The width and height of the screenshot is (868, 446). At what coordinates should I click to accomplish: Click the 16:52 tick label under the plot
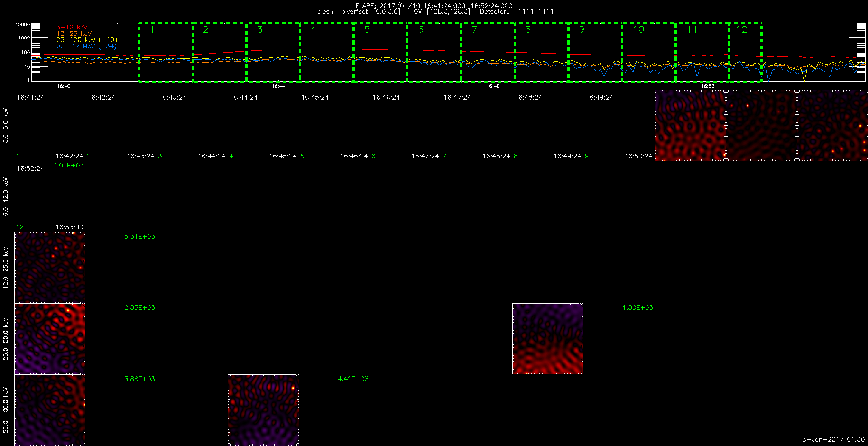click(708, 86)
